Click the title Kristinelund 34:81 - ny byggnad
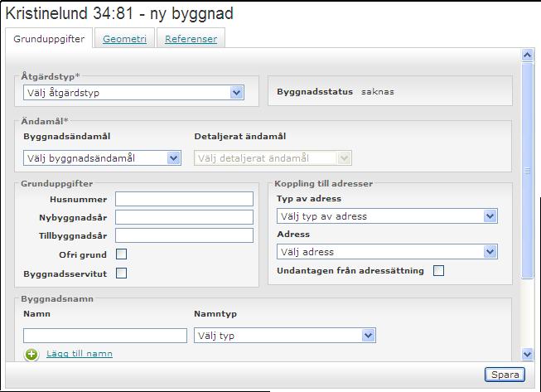 [119, 14]
